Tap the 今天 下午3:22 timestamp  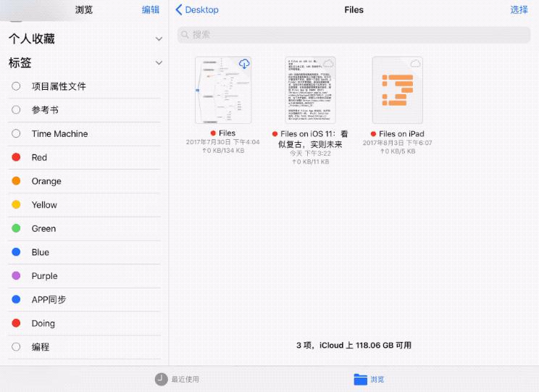(x=310, y=154)
